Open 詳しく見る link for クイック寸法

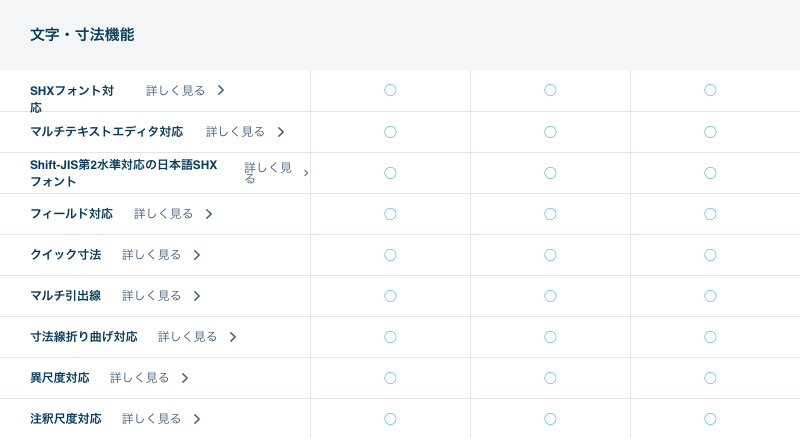[x=152, y=255]
